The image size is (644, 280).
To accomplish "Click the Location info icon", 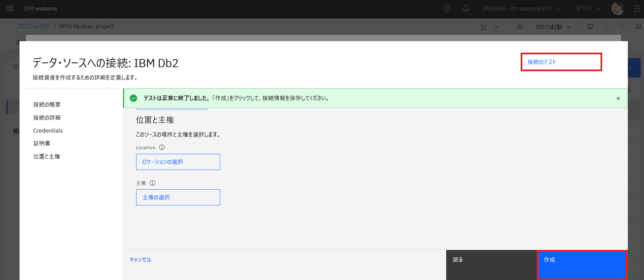I will click(x=162, y=147).
